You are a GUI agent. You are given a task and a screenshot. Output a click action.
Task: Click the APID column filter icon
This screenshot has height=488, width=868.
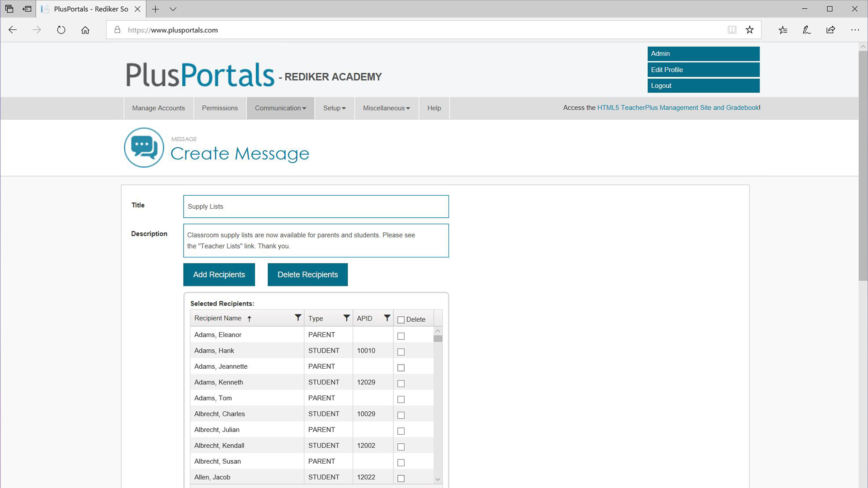pyautogui.click(x=387, y=318)
